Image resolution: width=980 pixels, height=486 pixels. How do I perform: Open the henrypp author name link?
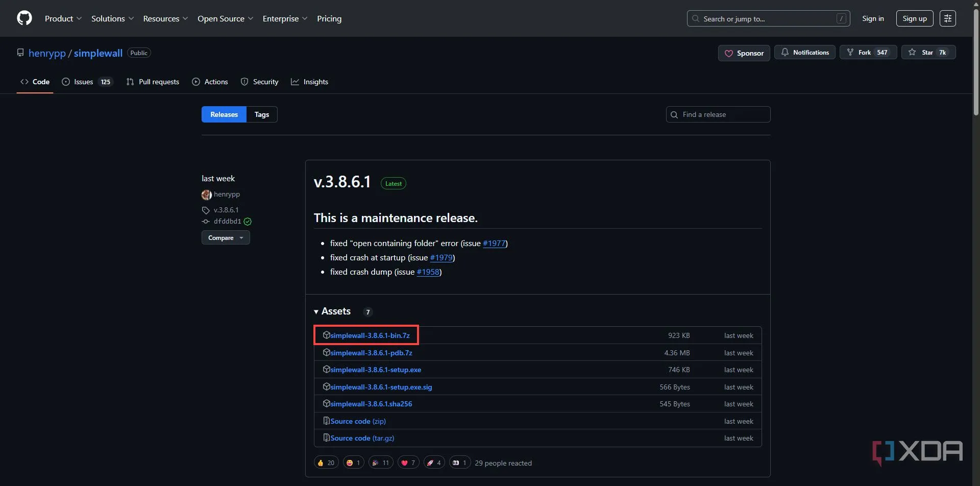(x=227, y=194)
